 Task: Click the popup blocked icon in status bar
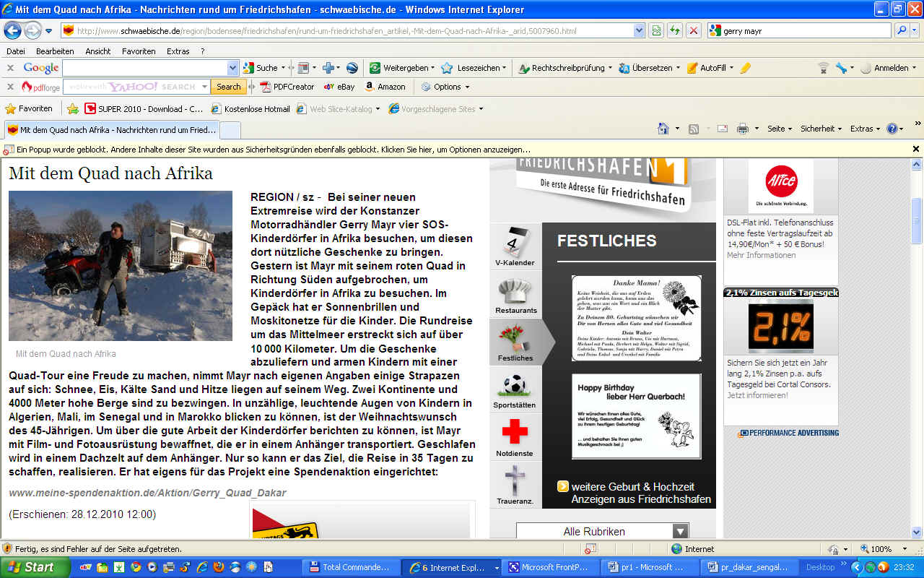coord(590,549)
